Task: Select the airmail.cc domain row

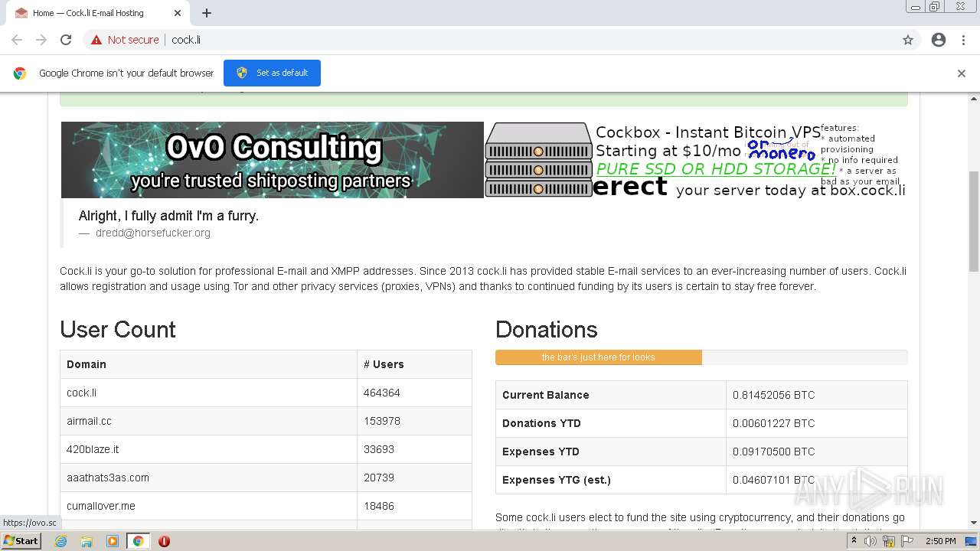Action: click(x=266, y=421)
